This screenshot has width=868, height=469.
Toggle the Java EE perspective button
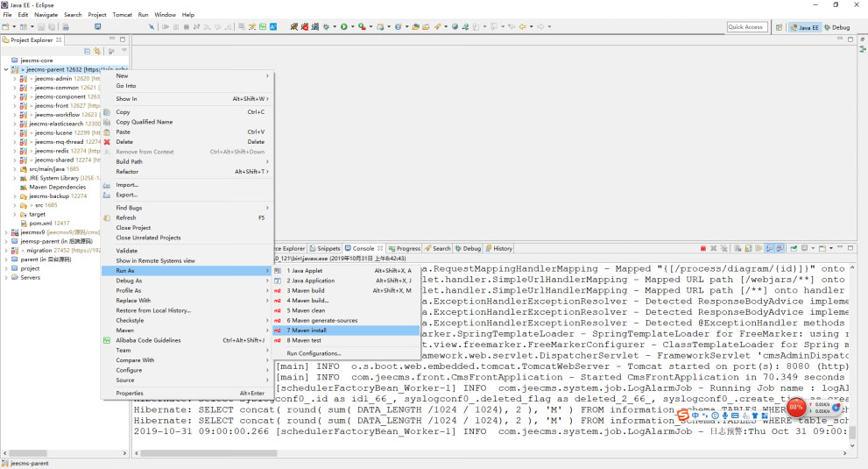805,27
